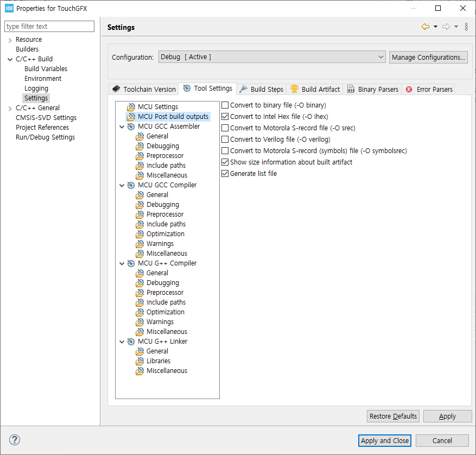Enable Convert to Verilog file checkbox
Image resolution: width=476 pixels, height=455 pixels.
point(225,140)
